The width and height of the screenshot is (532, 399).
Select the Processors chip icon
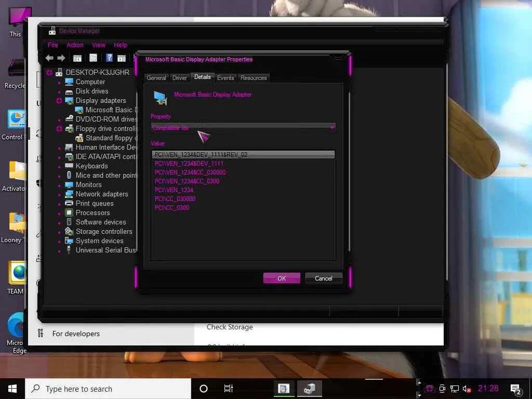tap(69, 212)
